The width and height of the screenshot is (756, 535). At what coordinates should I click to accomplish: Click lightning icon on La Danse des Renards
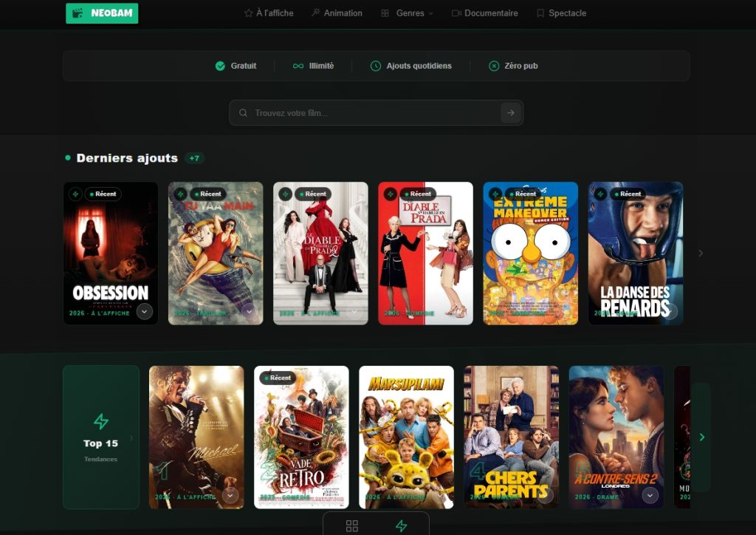coord(600,194)
